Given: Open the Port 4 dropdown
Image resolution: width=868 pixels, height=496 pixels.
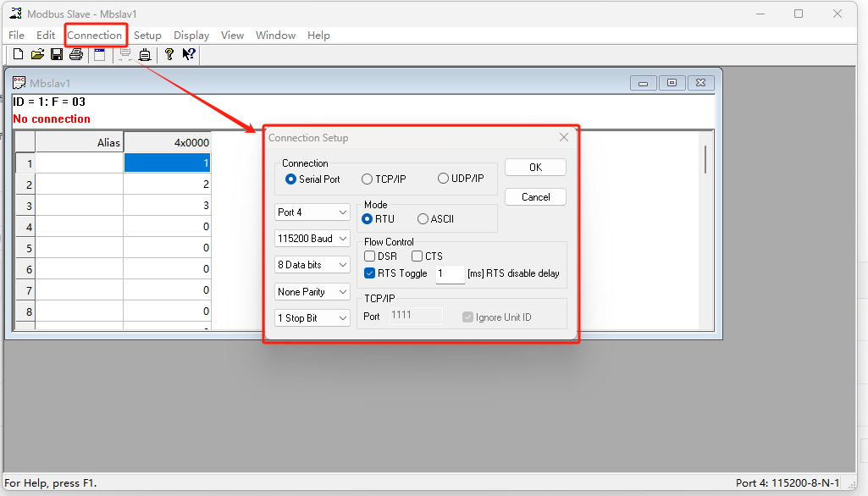Looking at the screenshot, I should pyautogui.click(x=312, y=212).
